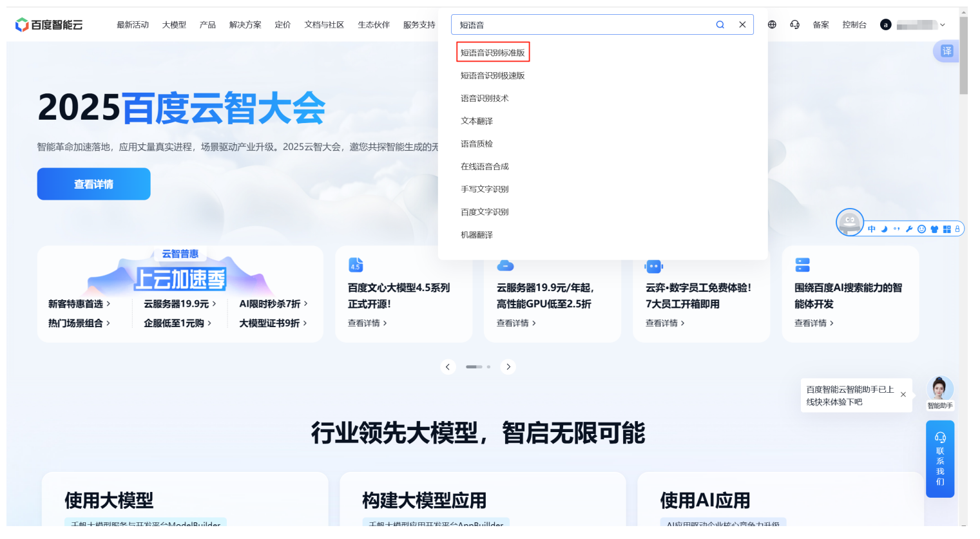
Task: Click the search magnifier icon
Action: click(720, 24)
